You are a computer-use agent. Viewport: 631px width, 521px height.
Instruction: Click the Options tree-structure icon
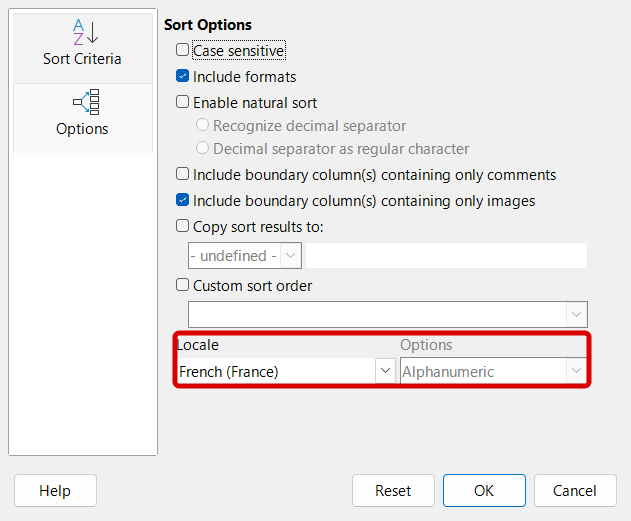pyautogui.click(x=82, y=102)
